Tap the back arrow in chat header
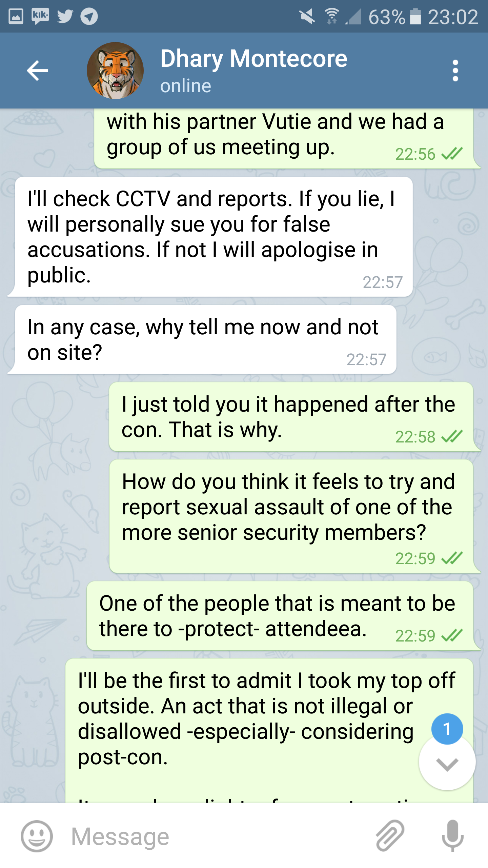This screenshot has height=868, width=488. (37, 71)
